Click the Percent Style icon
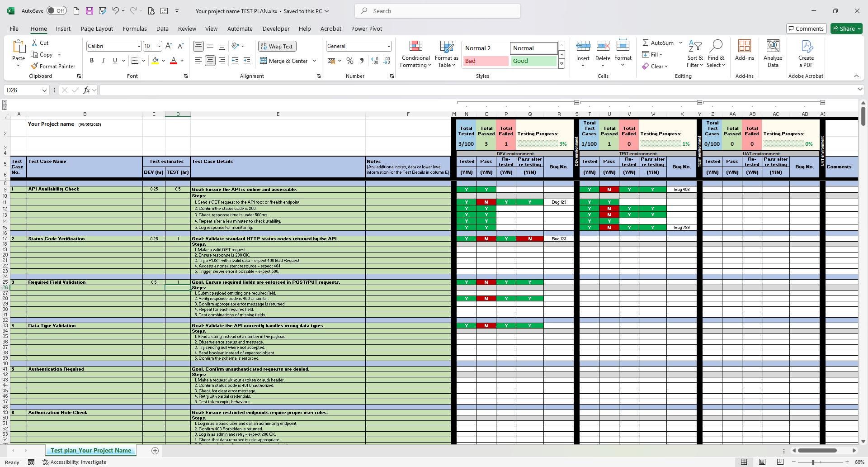Viewport: 868px width, 467px height. (350, 61)
